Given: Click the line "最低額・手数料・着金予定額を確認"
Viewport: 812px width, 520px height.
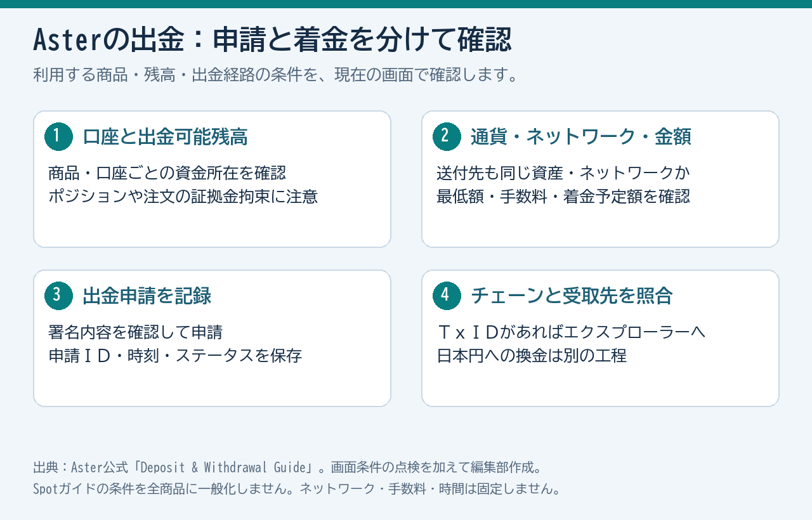Looking at the screenshot, I should (x=563, y=196).
